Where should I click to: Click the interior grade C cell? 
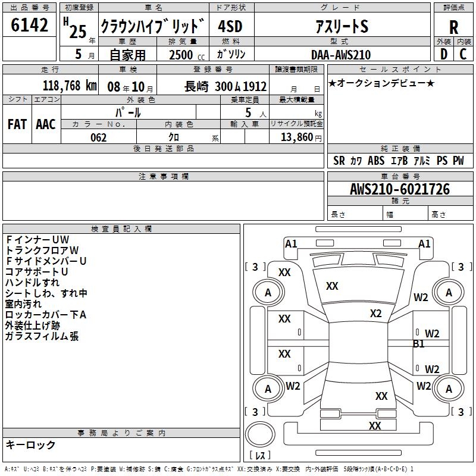click(464, 54)
